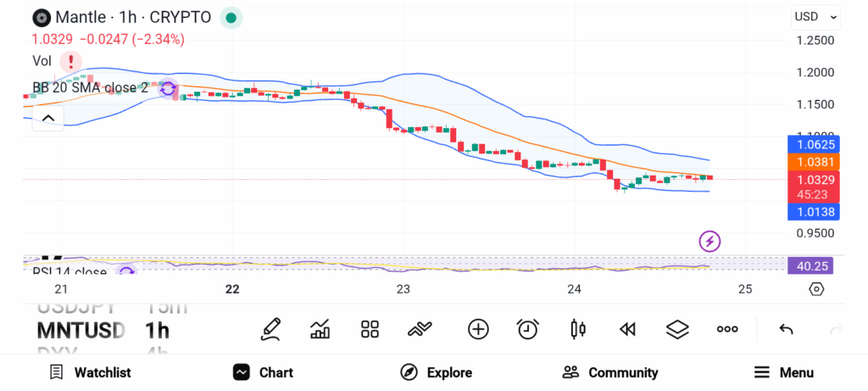Screen dimensions: 868x391
Task: Tap the purple lightning bolt icon
Action: coord(709,242)
